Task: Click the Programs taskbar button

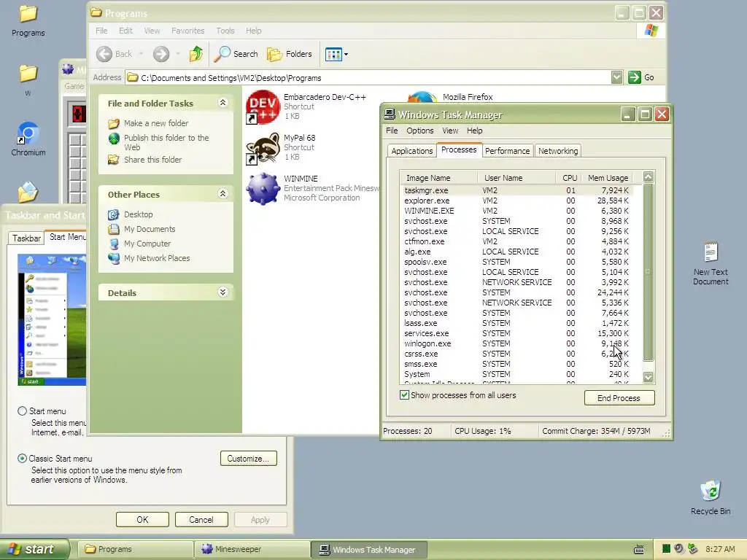Action: pyautogui.click(x=135, y=549)
